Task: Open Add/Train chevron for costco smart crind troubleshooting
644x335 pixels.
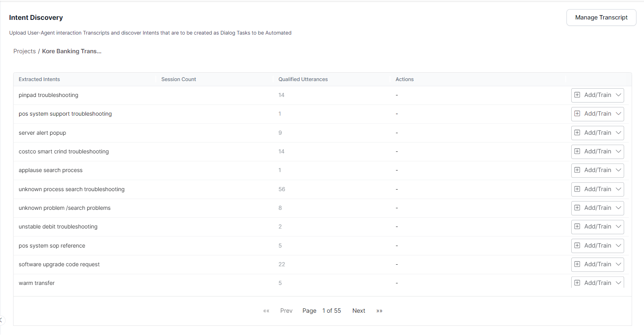Action: point(619,151)
